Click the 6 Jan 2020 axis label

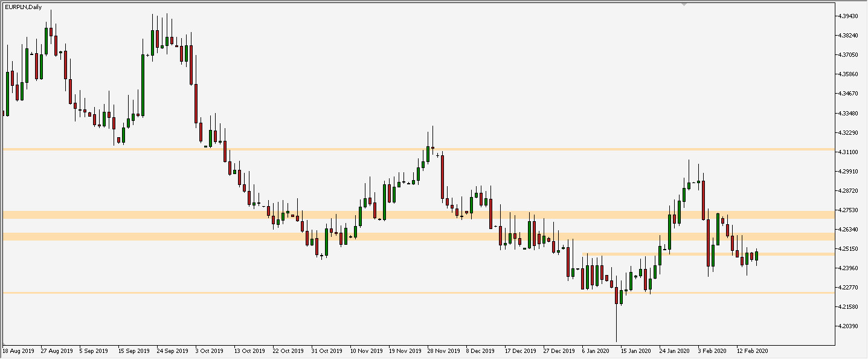(596, 350)
